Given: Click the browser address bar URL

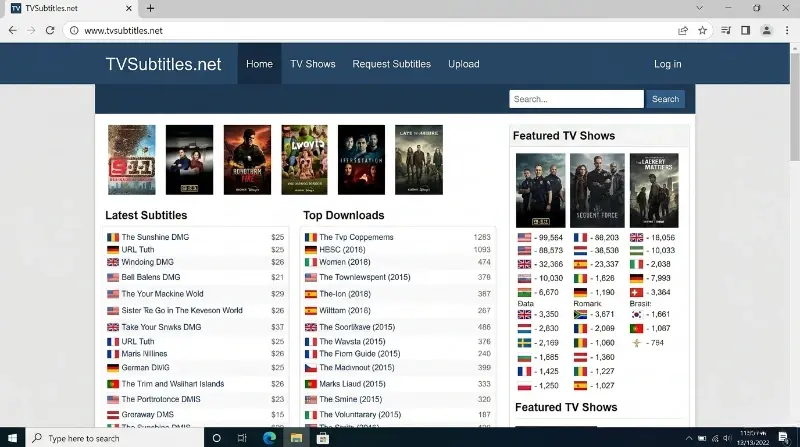Looking at the screenshot, I should (x=123, y=31).
